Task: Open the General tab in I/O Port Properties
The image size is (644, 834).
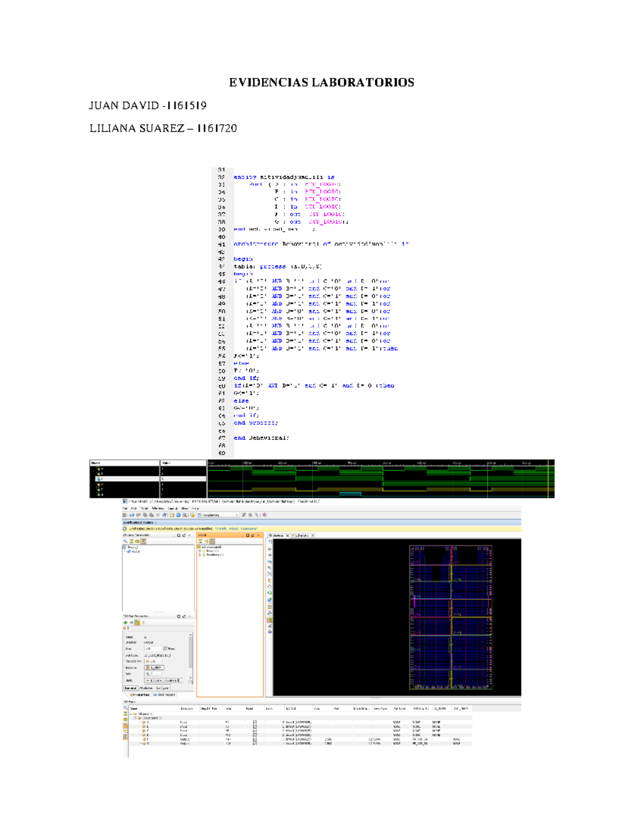Action: tap(130, 688)
